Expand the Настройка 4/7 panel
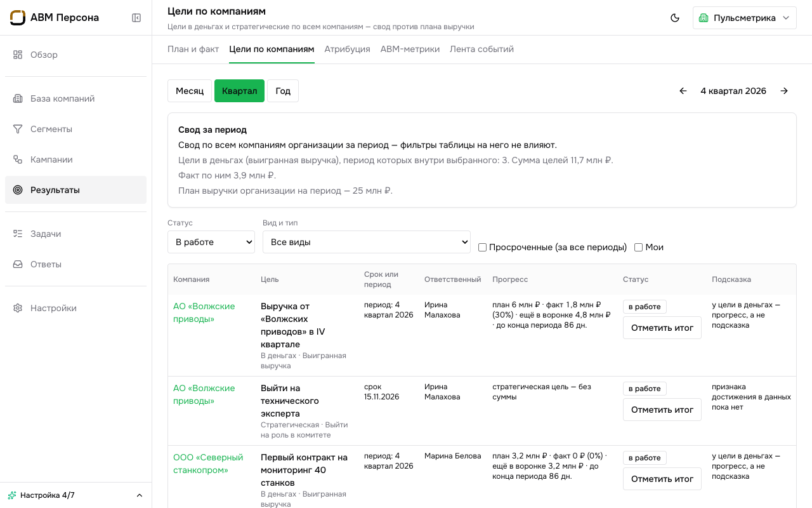Screen dimensions: 812x508 [x=76, y=495]
